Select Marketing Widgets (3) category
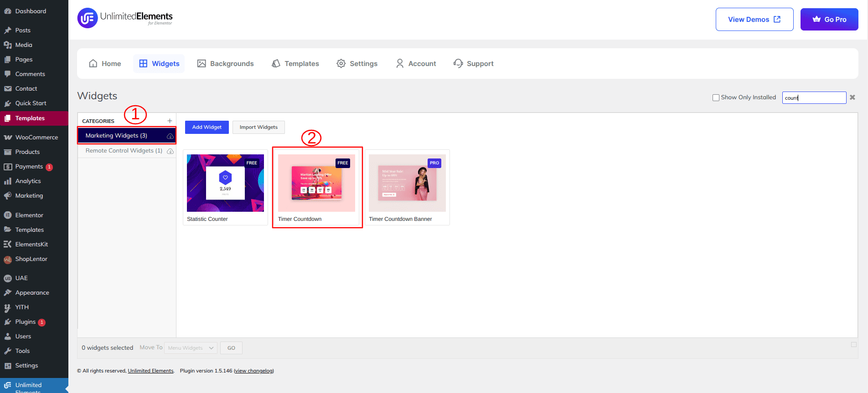The height and width of the screenshot is (393, 868). click(127, 136)
